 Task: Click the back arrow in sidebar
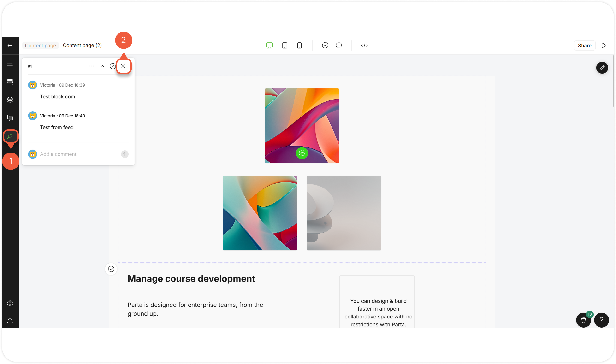point(10,45)
